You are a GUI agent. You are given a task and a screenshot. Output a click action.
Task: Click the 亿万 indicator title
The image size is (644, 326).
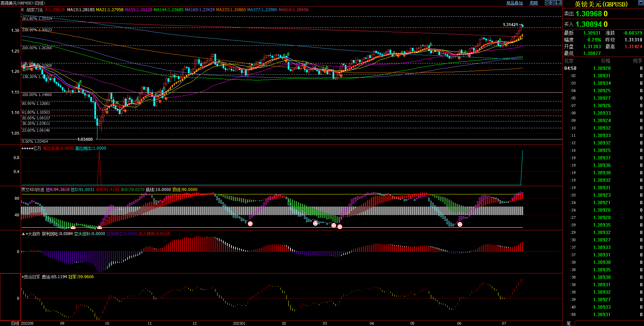coord(37,149)
